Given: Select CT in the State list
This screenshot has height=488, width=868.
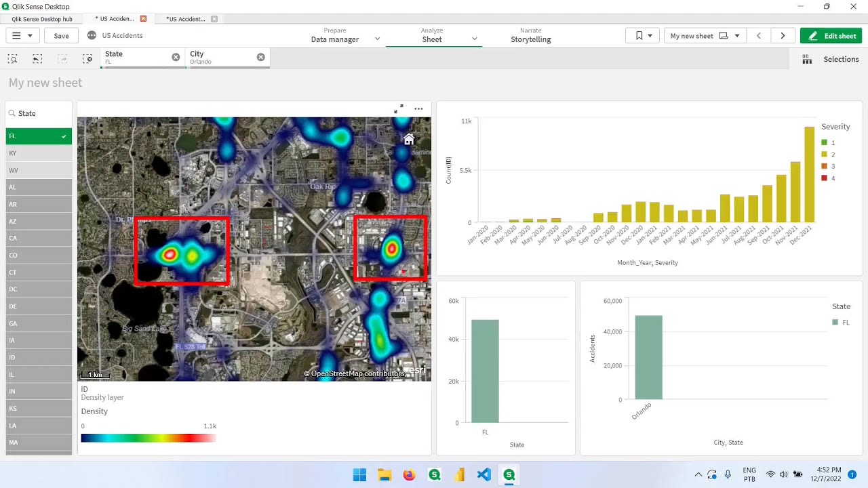Looking at the screenshot, I should pyautogui.click(x=39, y=272).
